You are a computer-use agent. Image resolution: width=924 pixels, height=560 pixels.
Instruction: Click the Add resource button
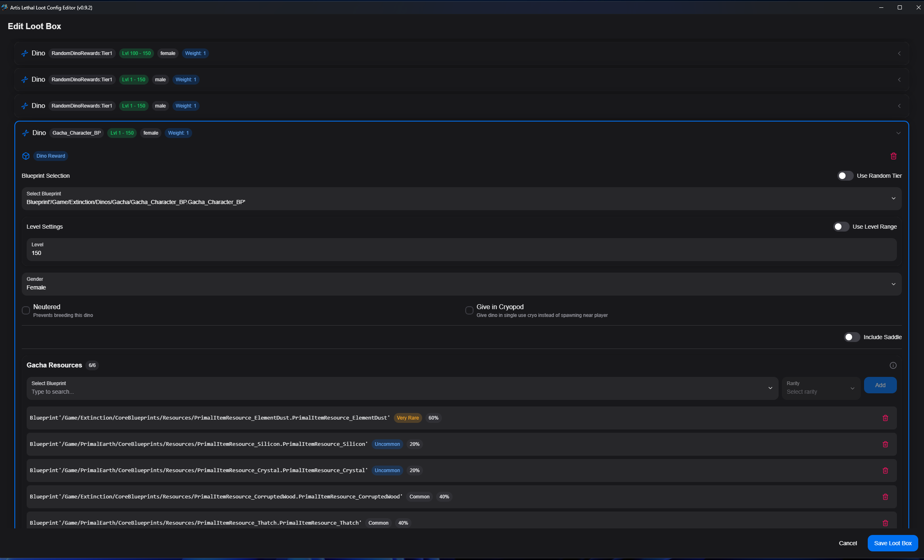point(880,385)
